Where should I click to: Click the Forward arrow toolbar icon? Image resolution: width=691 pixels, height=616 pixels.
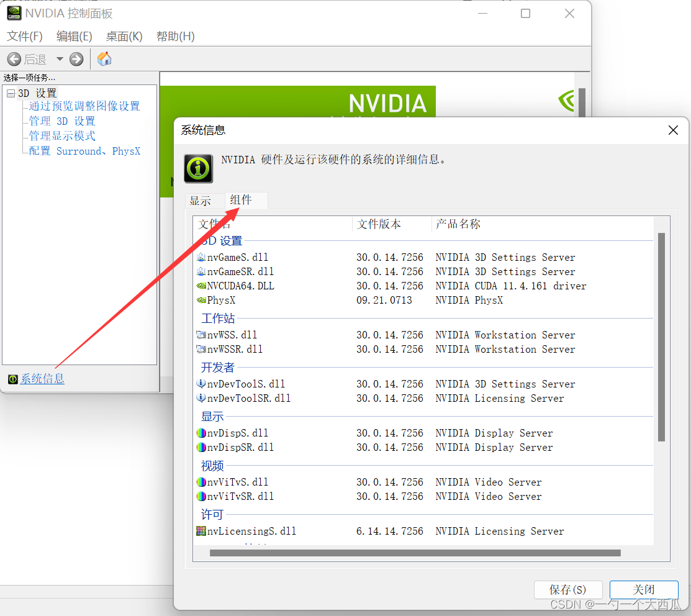point(76,59)
